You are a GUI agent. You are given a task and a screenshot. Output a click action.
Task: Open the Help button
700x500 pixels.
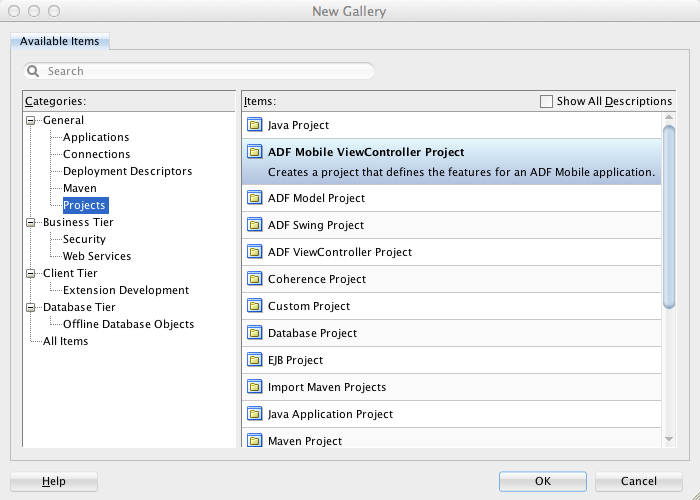click(54, 481)
